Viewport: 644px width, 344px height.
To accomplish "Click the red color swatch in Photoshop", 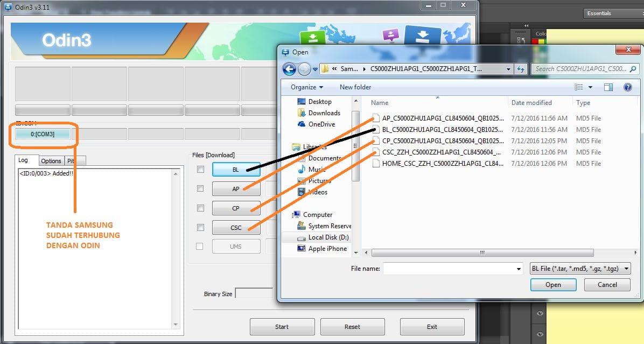I will click(535, 42).
